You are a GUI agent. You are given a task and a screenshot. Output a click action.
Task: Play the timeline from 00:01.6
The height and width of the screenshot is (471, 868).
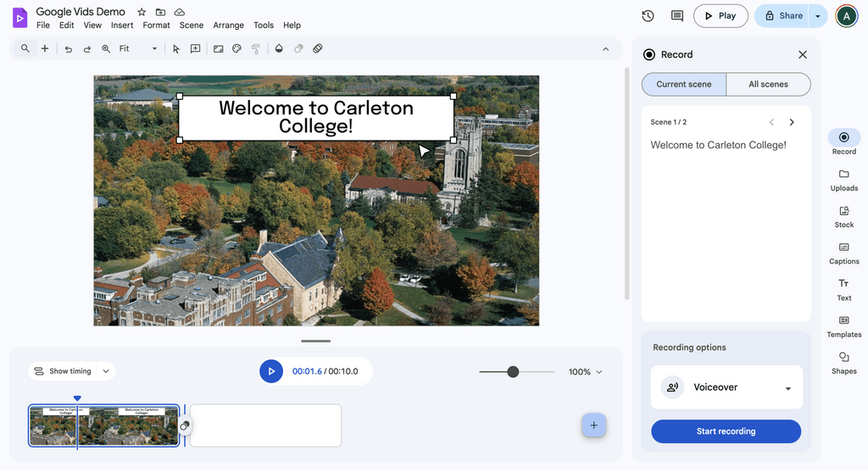(271, 371)
